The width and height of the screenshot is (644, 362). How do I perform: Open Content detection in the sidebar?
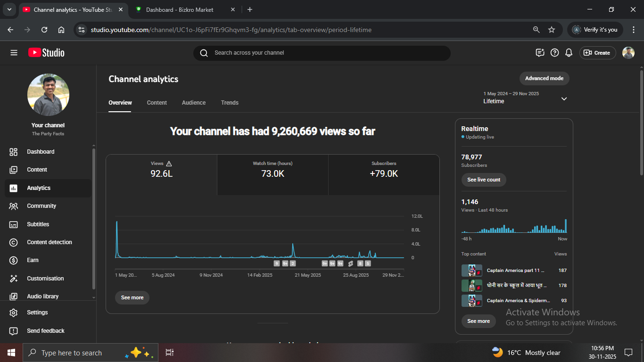[49, 242]
